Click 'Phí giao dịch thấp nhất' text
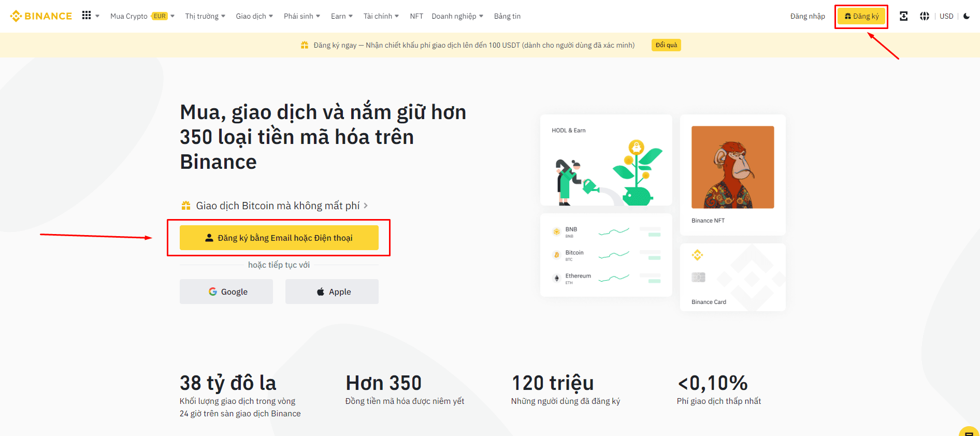The width and height of the screenshot is (980, 436). (x=719, y=401)
